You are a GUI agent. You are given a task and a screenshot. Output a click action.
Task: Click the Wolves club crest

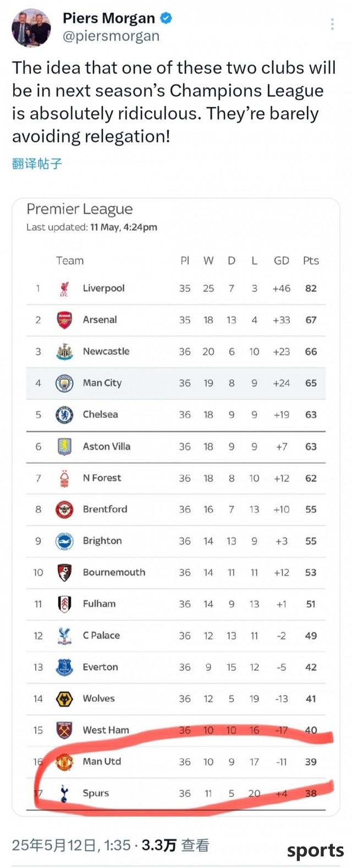click(64, 699)
